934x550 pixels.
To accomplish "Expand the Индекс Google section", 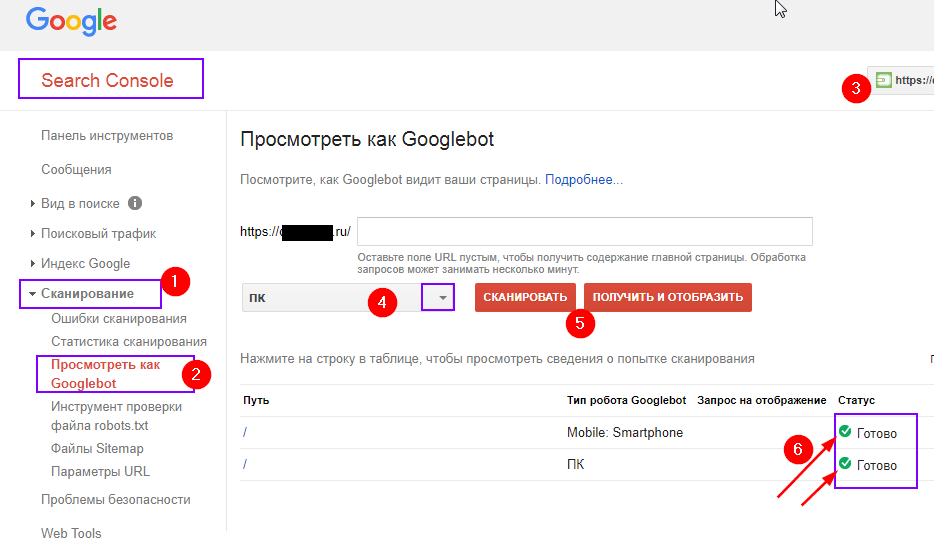I will tap(33, 263).
